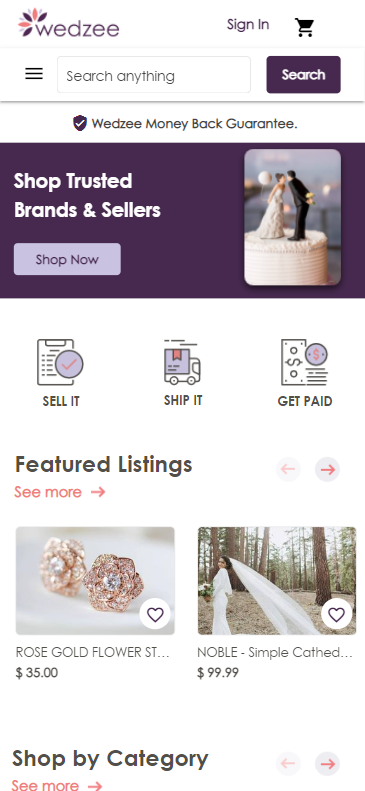This screenshot has width=365, height=791.
Task: Favorite the Rose Gold Flower earrings listing
Action: pos(155,614)
